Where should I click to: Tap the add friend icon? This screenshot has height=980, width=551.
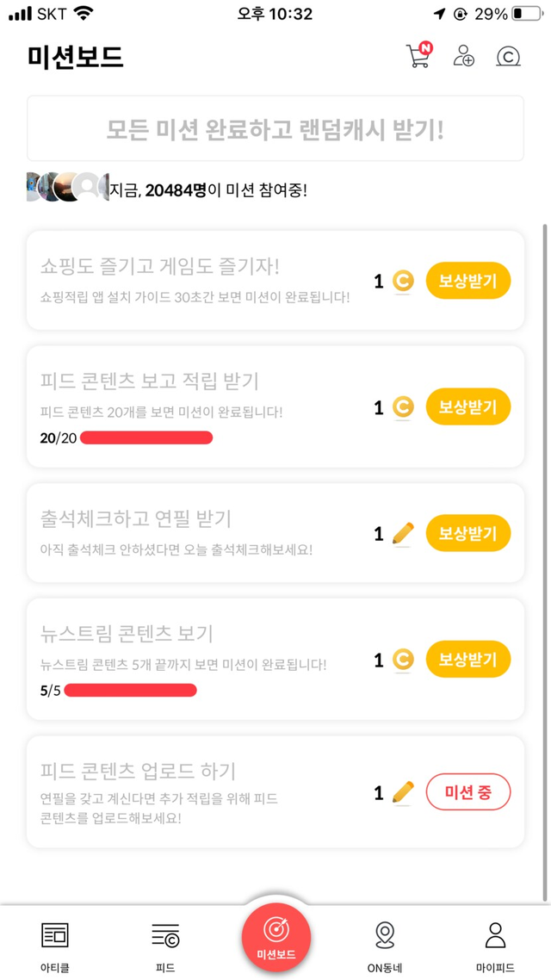pos(464,56)
